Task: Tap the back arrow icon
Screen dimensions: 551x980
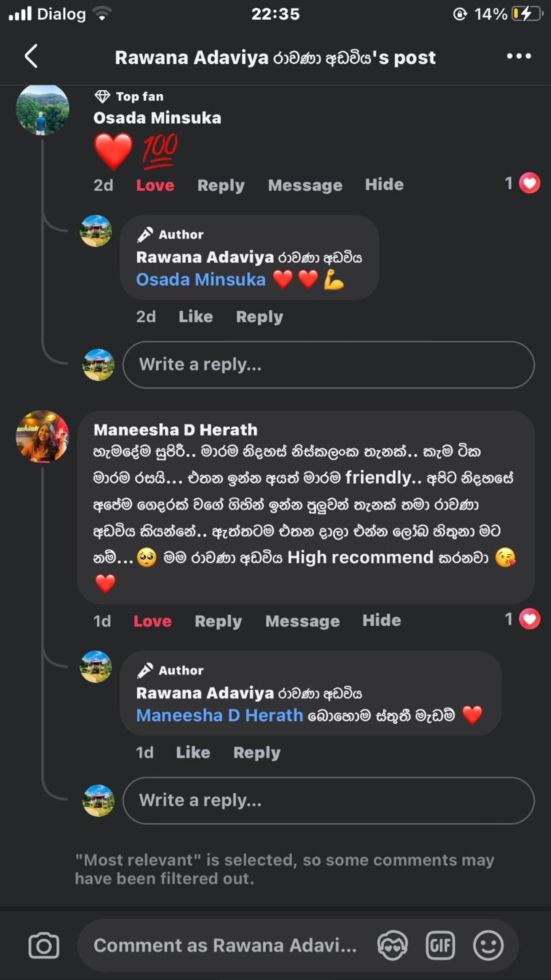Action: (x=31, y=56)
